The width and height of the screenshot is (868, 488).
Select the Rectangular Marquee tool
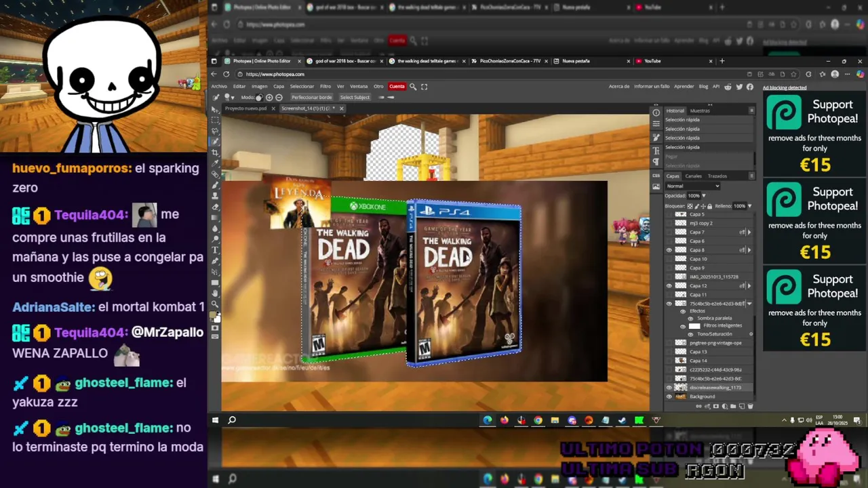[x=215, y=121]
